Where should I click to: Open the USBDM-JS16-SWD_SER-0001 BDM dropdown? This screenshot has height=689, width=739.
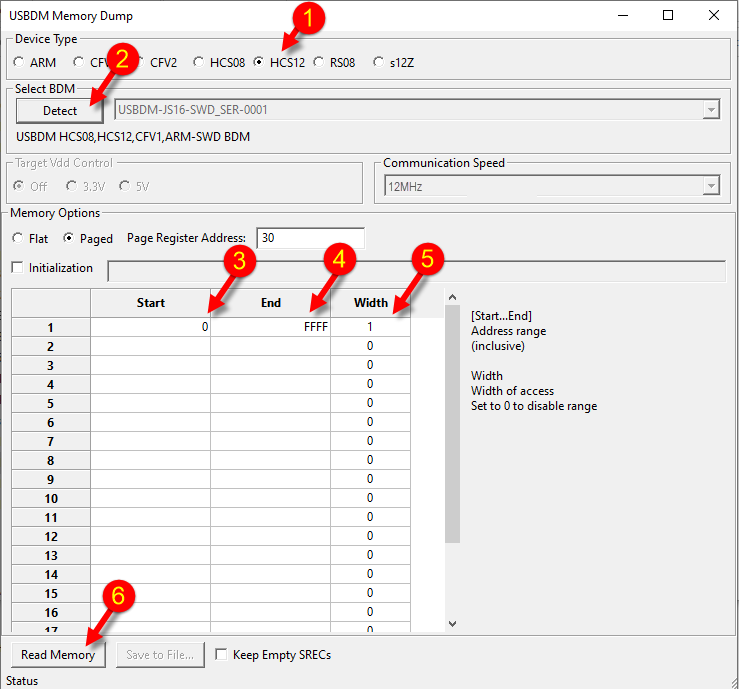click(x=711, y=110)
